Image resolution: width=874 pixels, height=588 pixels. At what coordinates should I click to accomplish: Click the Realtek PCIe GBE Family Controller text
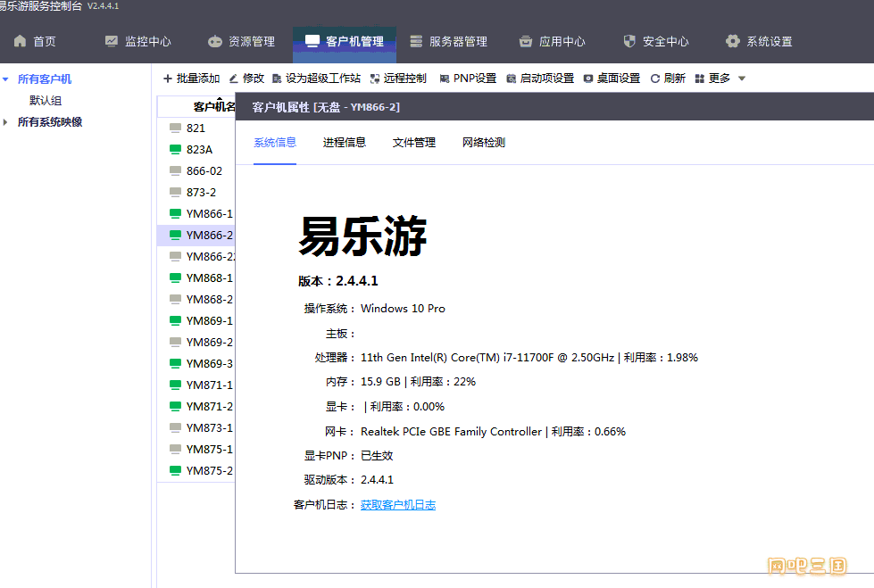pyautogui.click(x=451, y=432)
